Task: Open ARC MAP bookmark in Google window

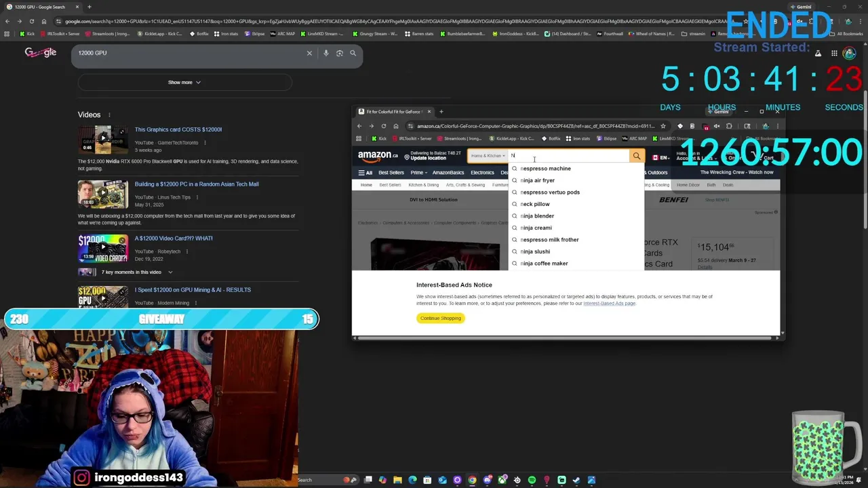Action: [281, 33]
